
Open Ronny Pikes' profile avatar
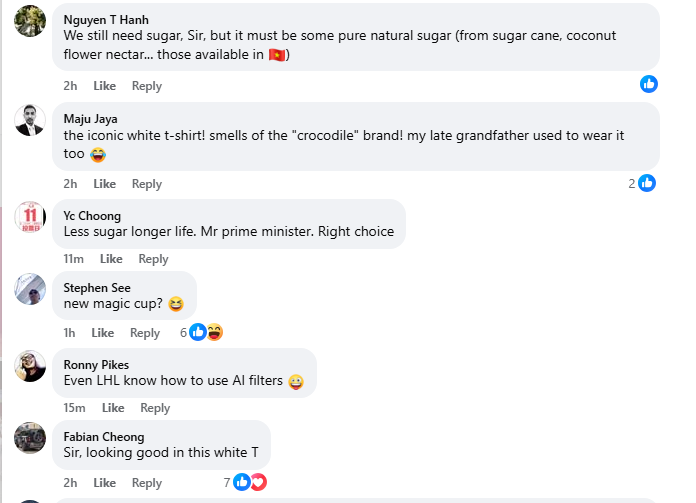tap(30, 366)
